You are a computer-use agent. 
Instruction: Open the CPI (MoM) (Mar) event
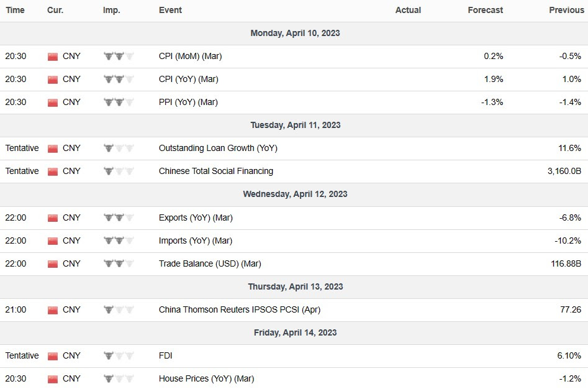tap(190, 57)
